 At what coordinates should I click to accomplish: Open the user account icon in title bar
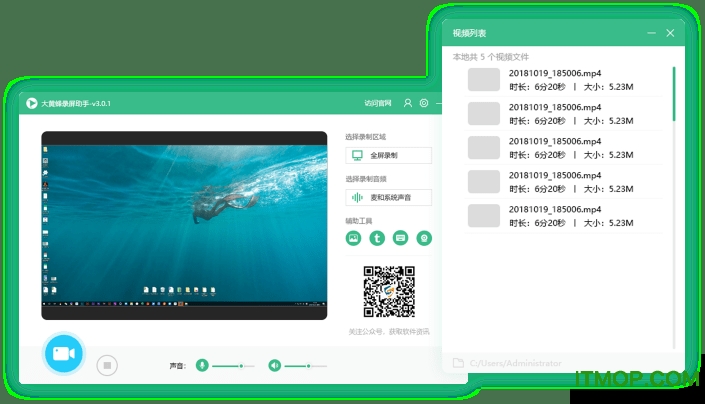[x=408, y=103]
